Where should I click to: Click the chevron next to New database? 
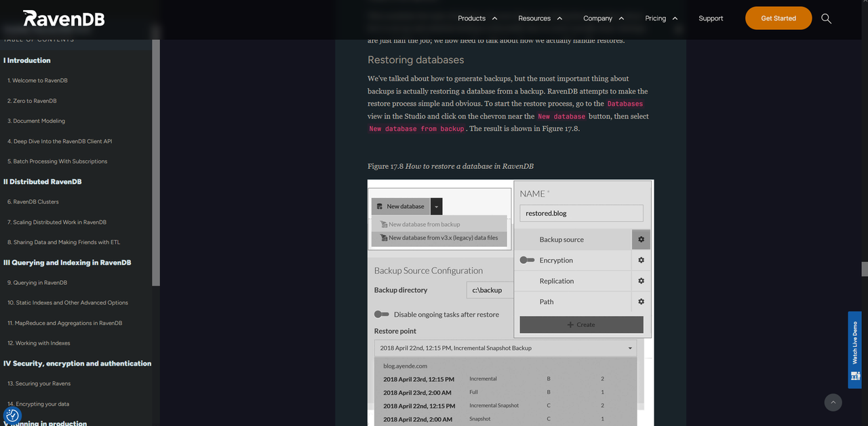point(437,206)
